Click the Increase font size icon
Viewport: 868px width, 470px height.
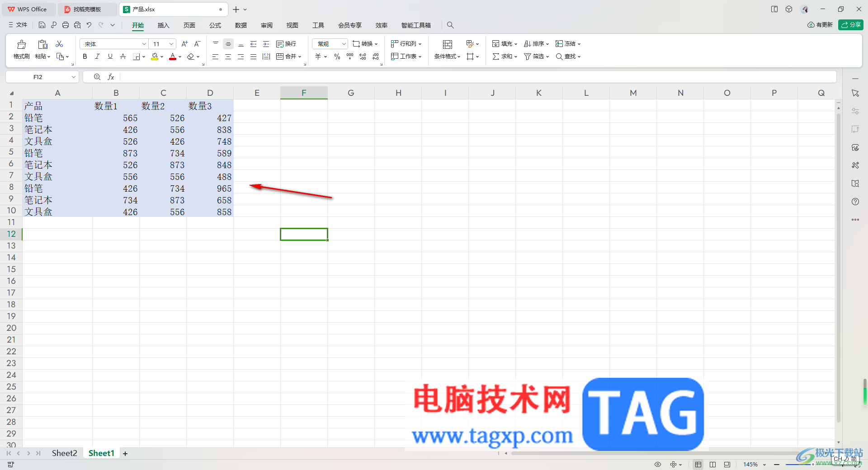[x=184, y=44]
